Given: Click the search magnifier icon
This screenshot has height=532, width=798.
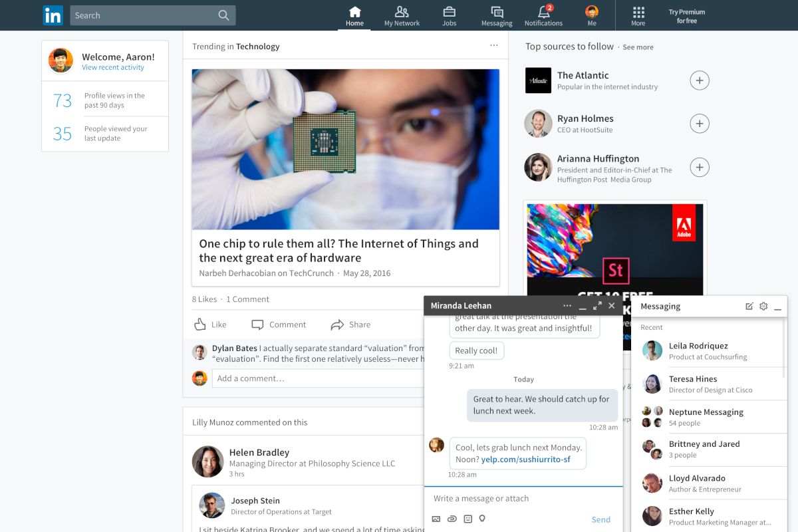Looking at the screenshot, I should pos(223,15).
